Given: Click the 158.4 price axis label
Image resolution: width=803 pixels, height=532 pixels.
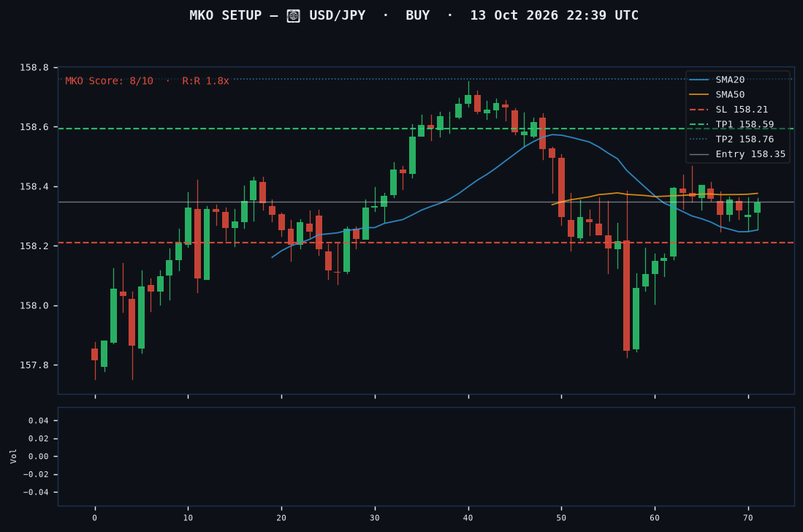Looking at the screenshot, I should point(34,186).
